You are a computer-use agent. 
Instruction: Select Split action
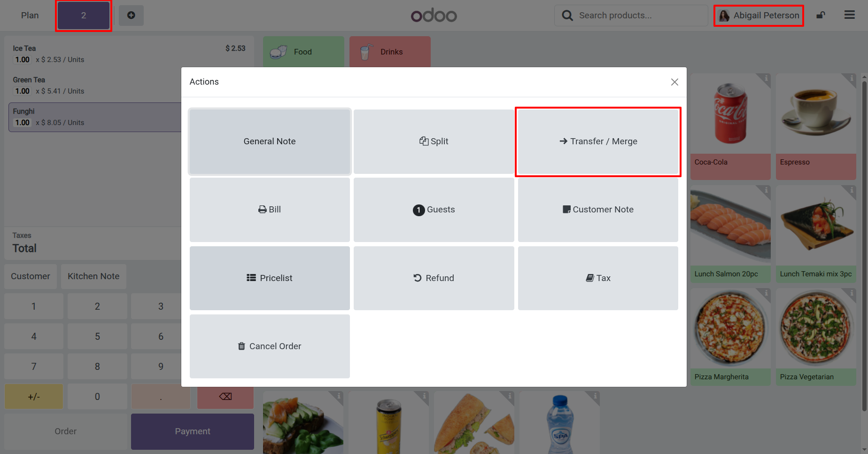click(x=434, y=141)
